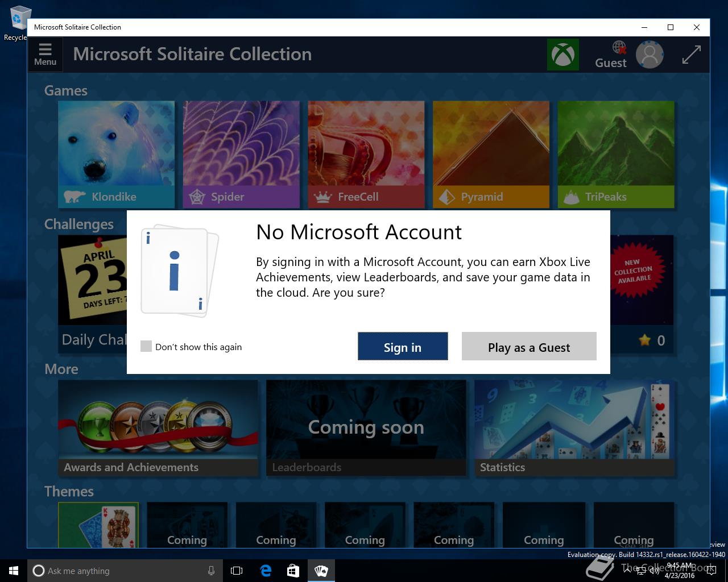Maximize the Solitaire Collection window
The image size is (728, 582).
[671, 27]
